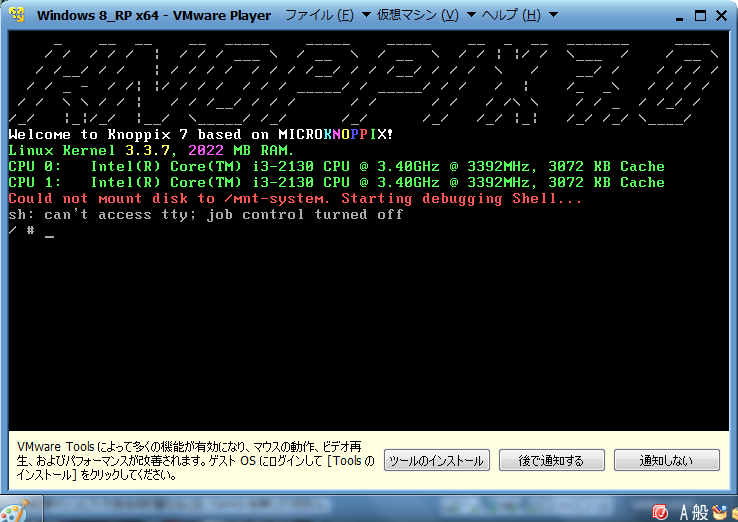
Task: Click the 通知しない button
Action: click(666, 460)
